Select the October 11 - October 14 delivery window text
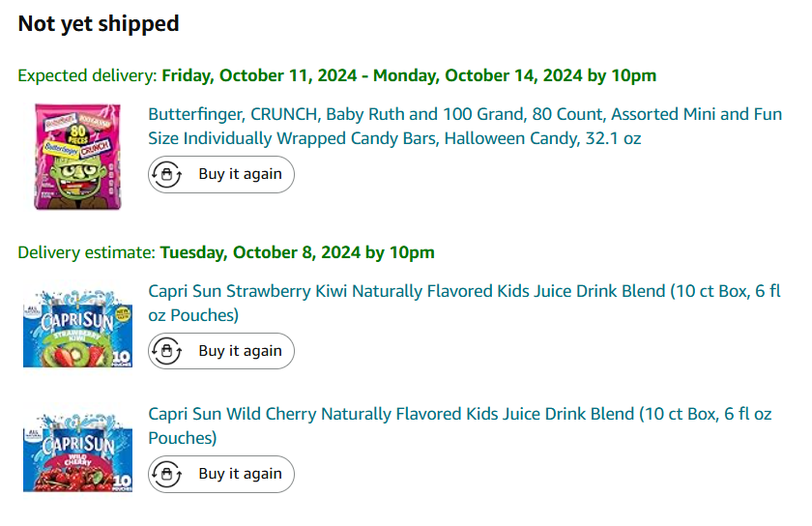This screenshot has height=526, width=812. (x=409, y=75)
